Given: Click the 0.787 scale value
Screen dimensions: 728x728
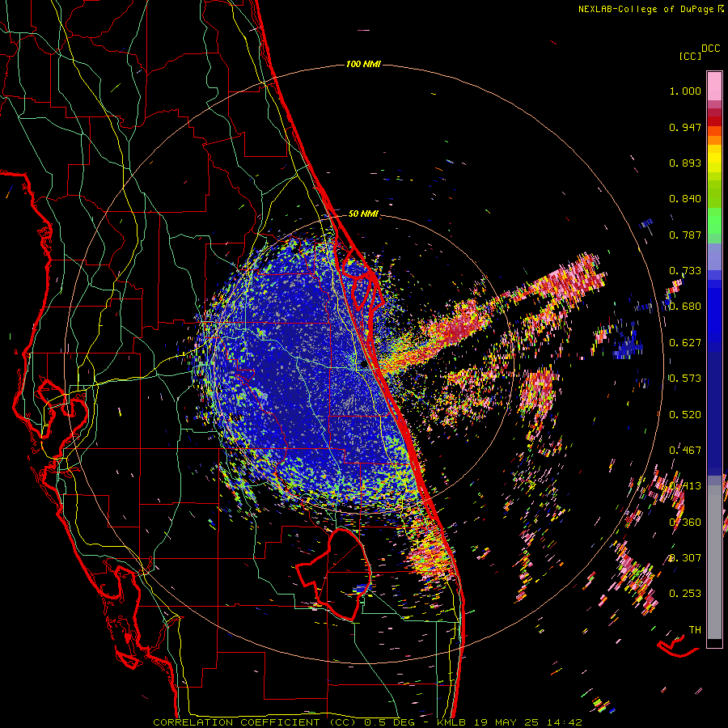Looking at the screenshot, I should (x=685, y=235).
